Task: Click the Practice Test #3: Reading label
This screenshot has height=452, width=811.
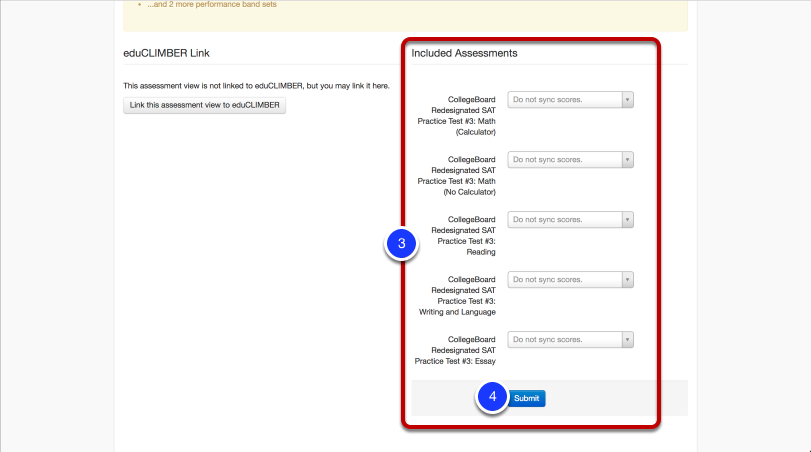Action: coord(463,236)
